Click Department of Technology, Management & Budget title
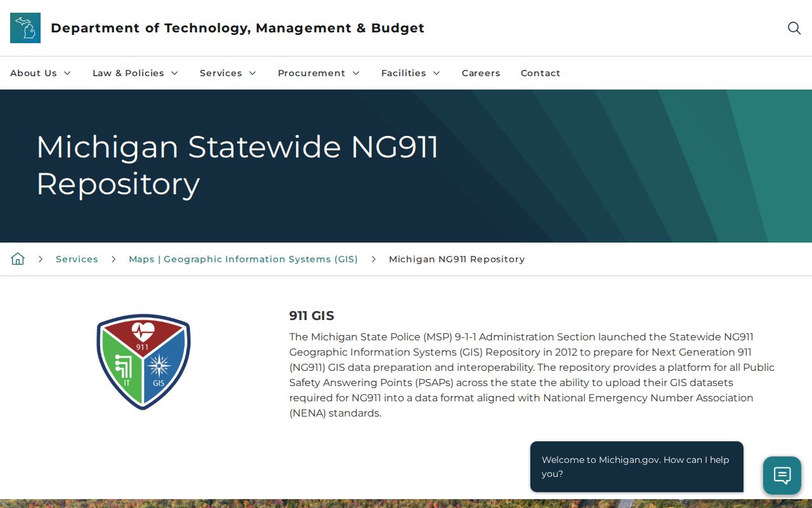 pyautogui.click(x=237, y=28)
